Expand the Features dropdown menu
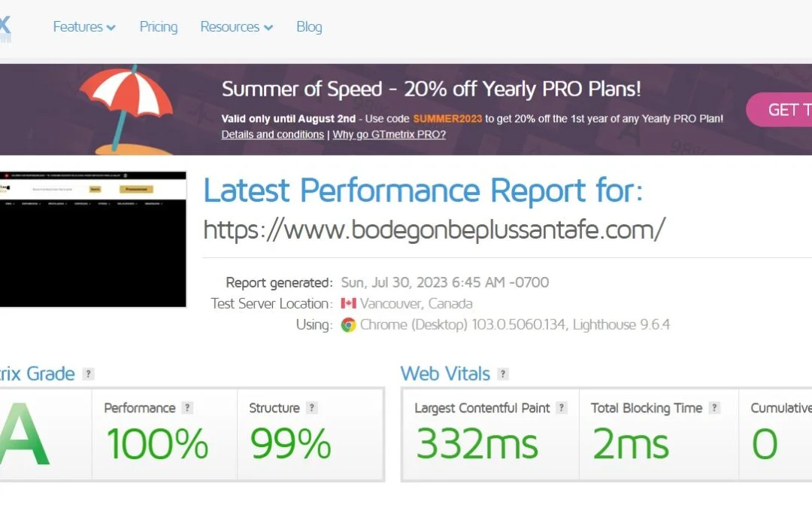This screenshot has width=812, height=508. click(x=84, y=27)
